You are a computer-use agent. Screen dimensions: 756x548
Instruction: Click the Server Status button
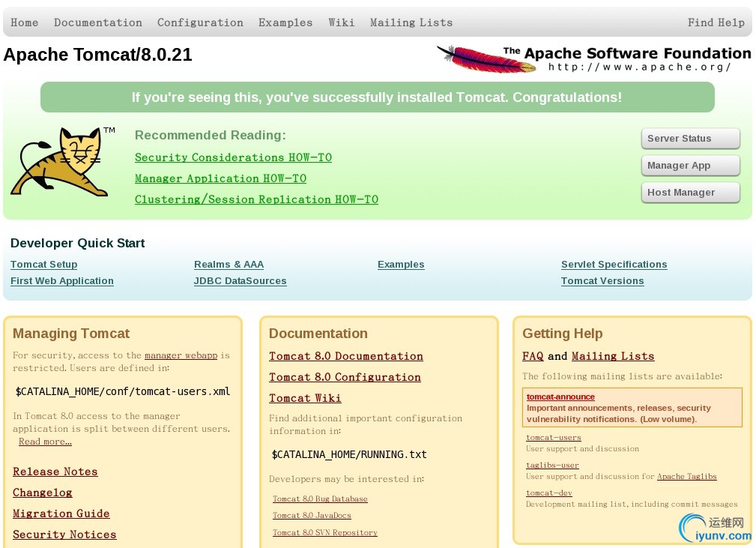pos(690,139)
